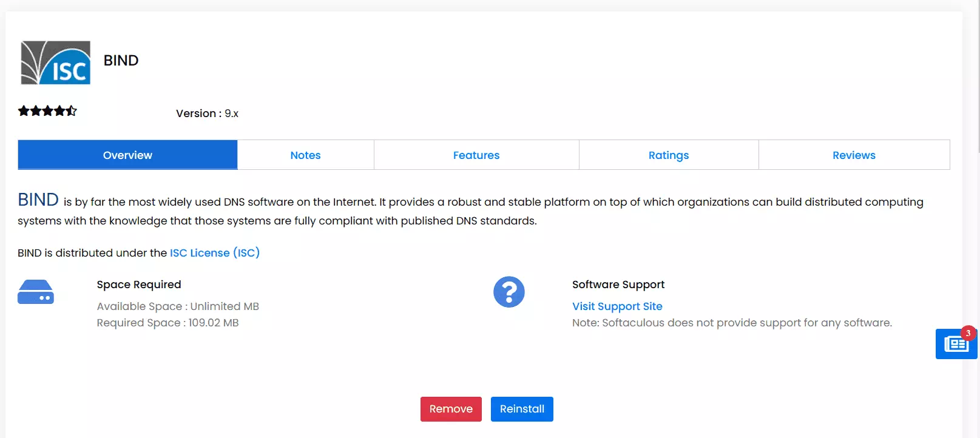Viewport: 980px width, 438px height.
Task: Click the blue disk drive icon
Action: [x=36, y=292]
